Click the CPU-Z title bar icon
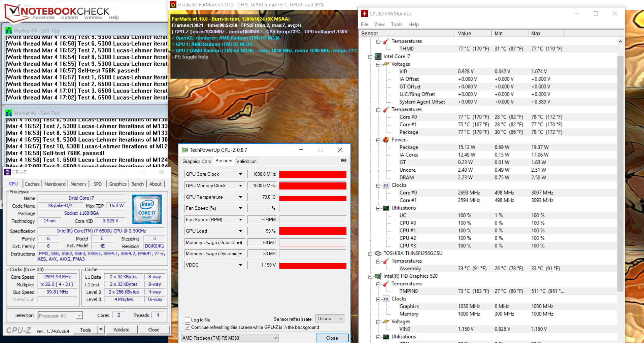This screenshot has width=644, height=343. click(7, 172)
